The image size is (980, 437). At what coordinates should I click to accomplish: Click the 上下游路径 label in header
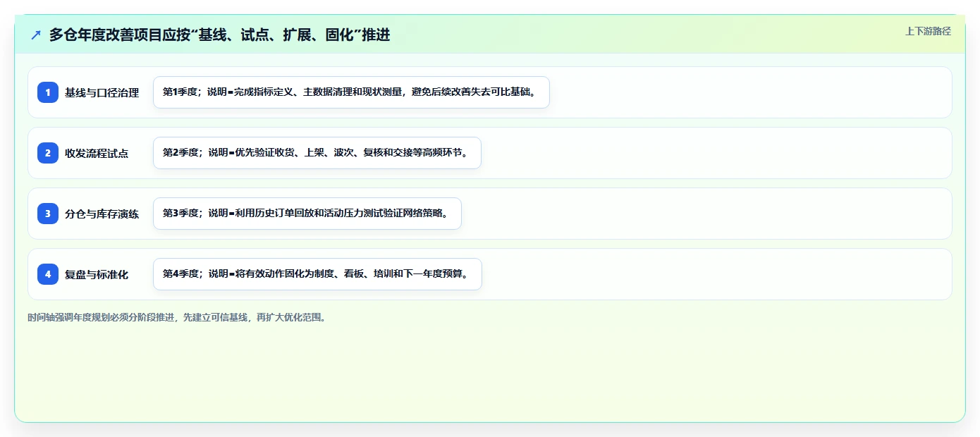pyautogui.click(x=928, y=31)
